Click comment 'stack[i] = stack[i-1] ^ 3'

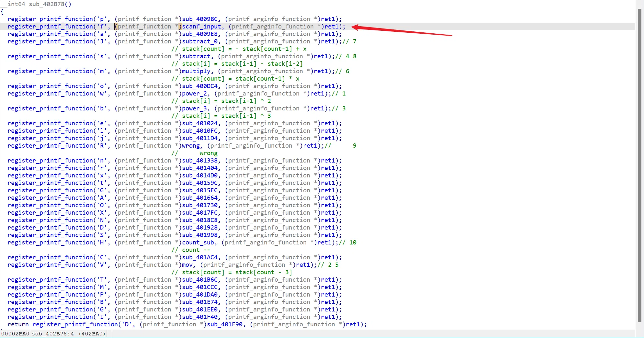click(226, 116)
